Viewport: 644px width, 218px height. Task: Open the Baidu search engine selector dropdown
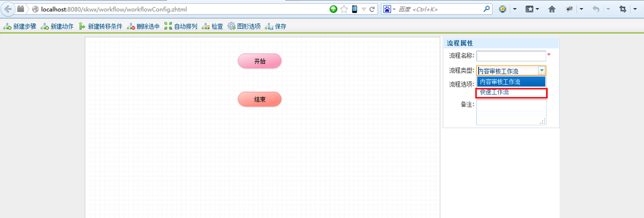pyautogui.click(x=389, y=9)
